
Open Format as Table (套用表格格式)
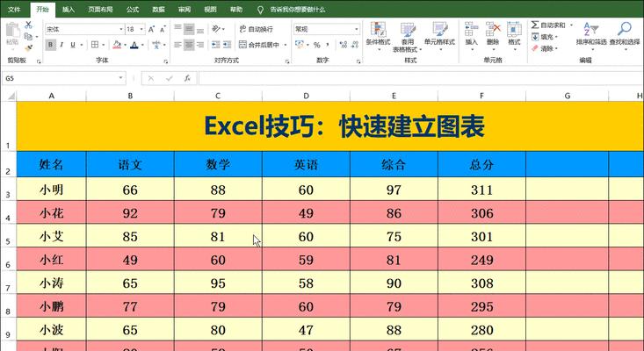pyautogui.click(x=408, y=37)
